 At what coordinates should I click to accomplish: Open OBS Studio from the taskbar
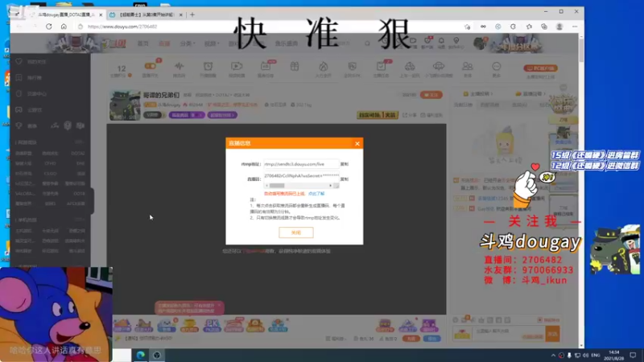tap(157, 355)
